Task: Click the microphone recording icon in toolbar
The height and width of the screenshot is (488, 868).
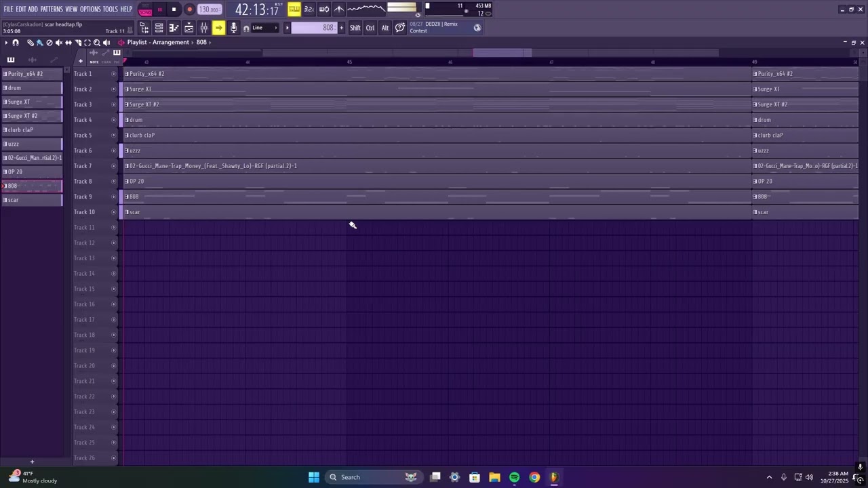Action: pos(233,28)
